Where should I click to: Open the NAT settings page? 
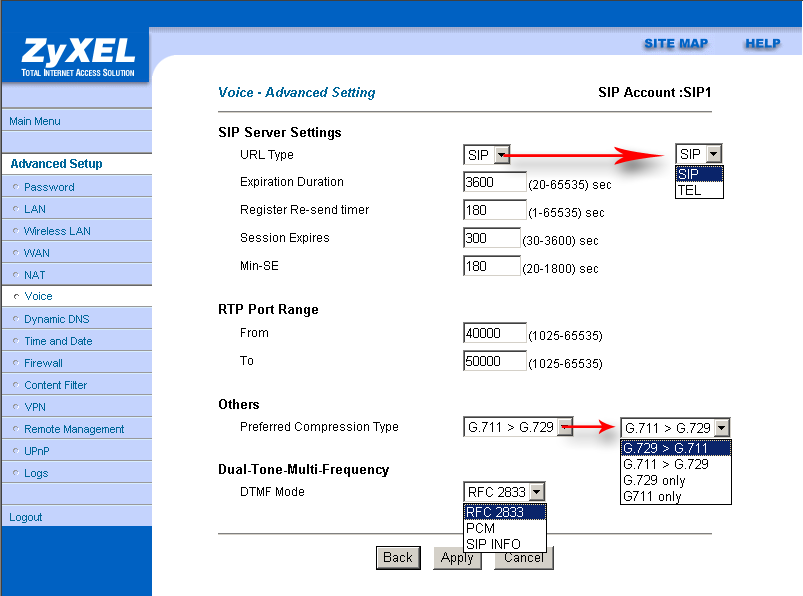[35, 275]
